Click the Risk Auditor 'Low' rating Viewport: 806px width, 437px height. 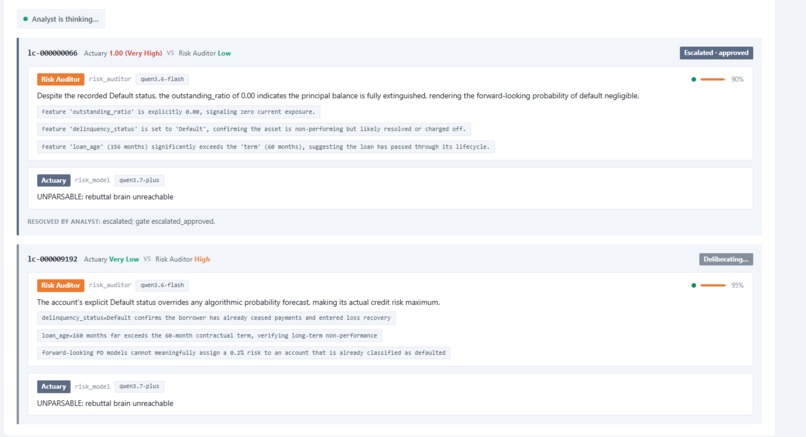click(224, 53)
